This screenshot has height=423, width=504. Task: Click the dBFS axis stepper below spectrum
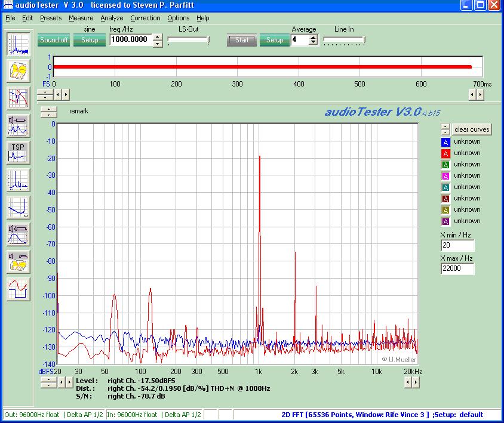click(x=48, y=382)
